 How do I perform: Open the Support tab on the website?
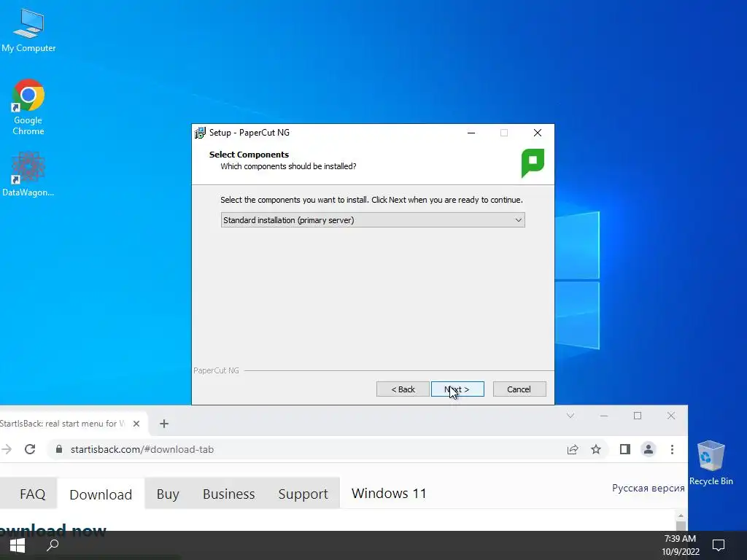tap(303, 494)
